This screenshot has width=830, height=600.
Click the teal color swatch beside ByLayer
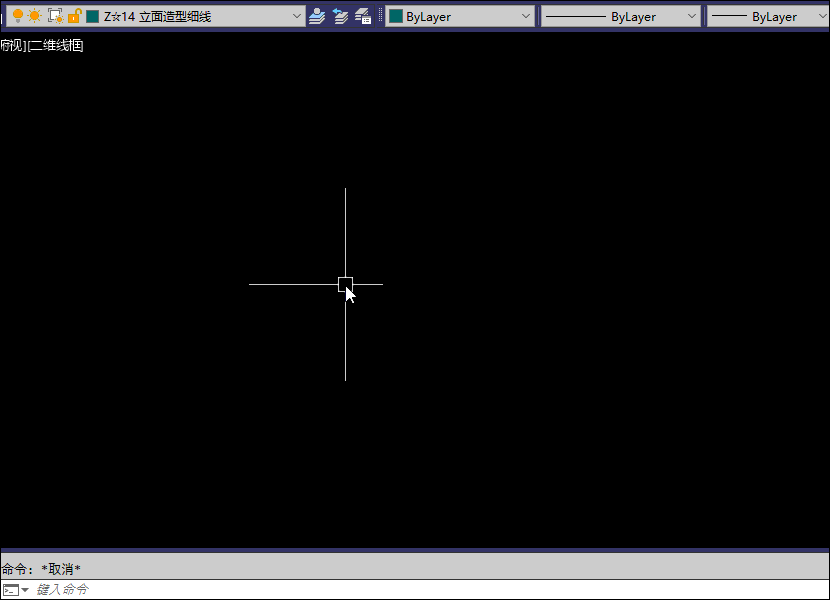395,16
